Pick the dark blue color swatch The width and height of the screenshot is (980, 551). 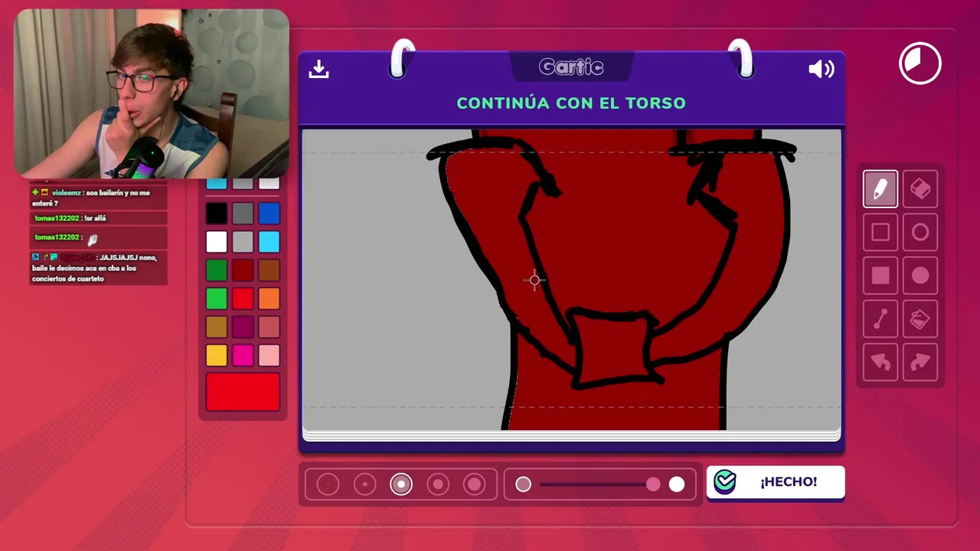coord(269,214)
